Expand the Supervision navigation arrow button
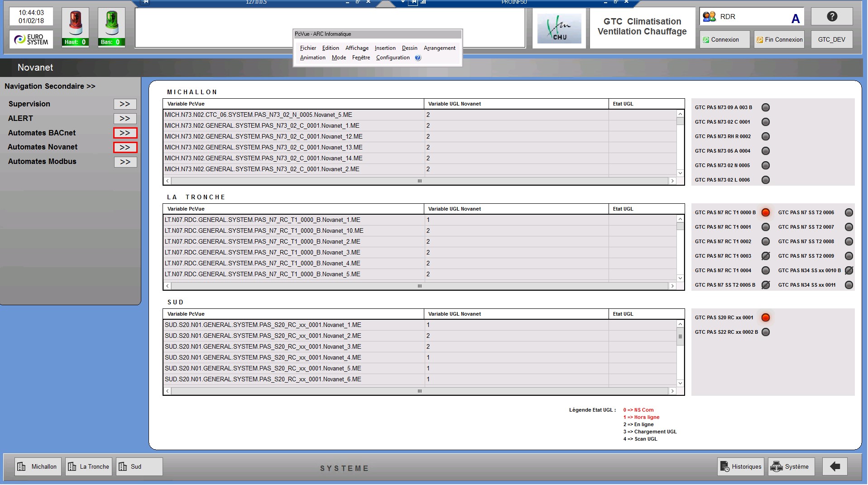The width and height of the screenshot is (868, 485). pos(125,104)
